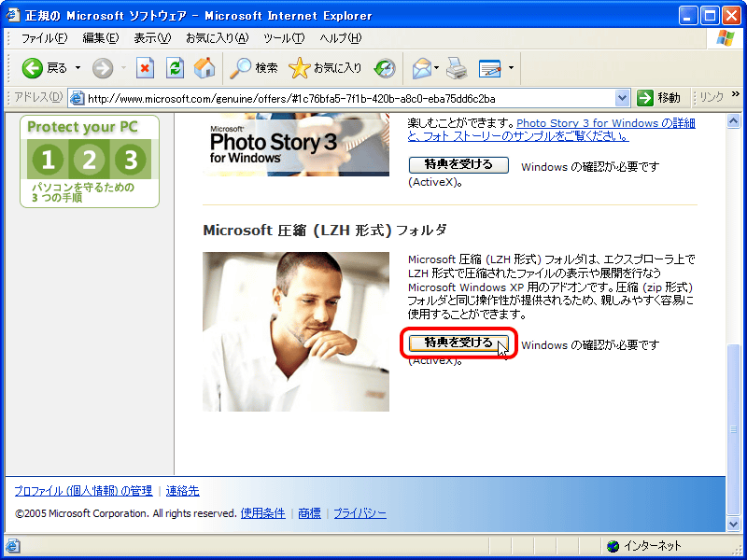
Task: Close the Internet Explorer window
Action: coord(731,16)
